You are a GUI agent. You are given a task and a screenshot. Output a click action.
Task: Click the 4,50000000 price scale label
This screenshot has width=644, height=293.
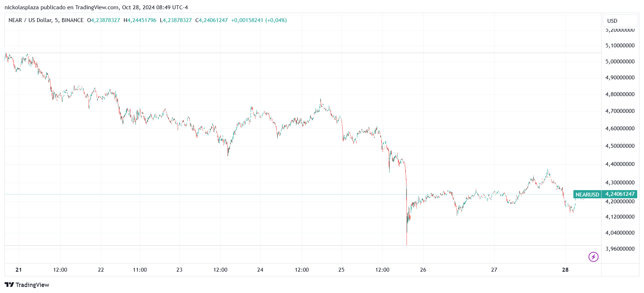pyautogui.click(x=620, y=146)
